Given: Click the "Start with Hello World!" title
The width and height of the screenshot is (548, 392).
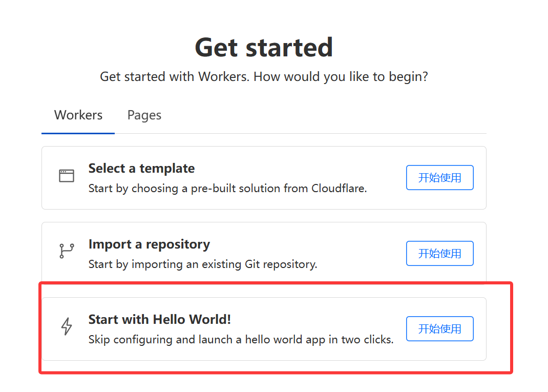Looking at the screenshot, I should [x=160, y=320].
